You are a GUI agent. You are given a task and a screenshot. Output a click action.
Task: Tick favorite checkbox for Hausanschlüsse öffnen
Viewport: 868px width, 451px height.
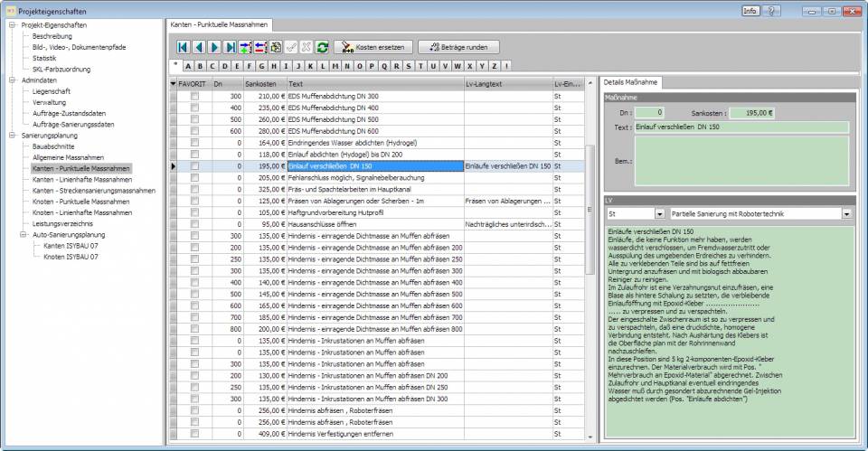pos(194,224)
